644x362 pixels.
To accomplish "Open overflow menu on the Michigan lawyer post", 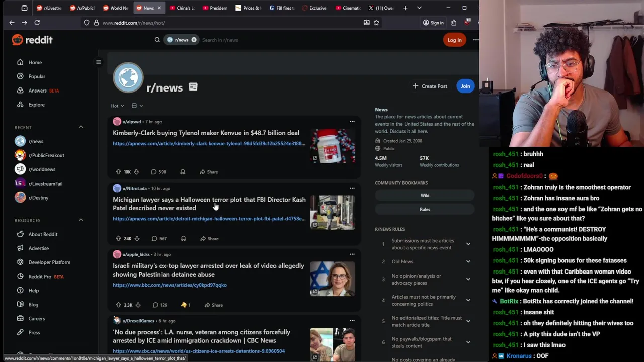I will (x=352, y=188).
